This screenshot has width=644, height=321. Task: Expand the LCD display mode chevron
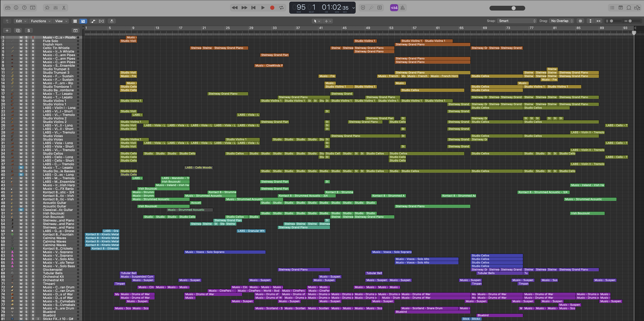[353, 8]
